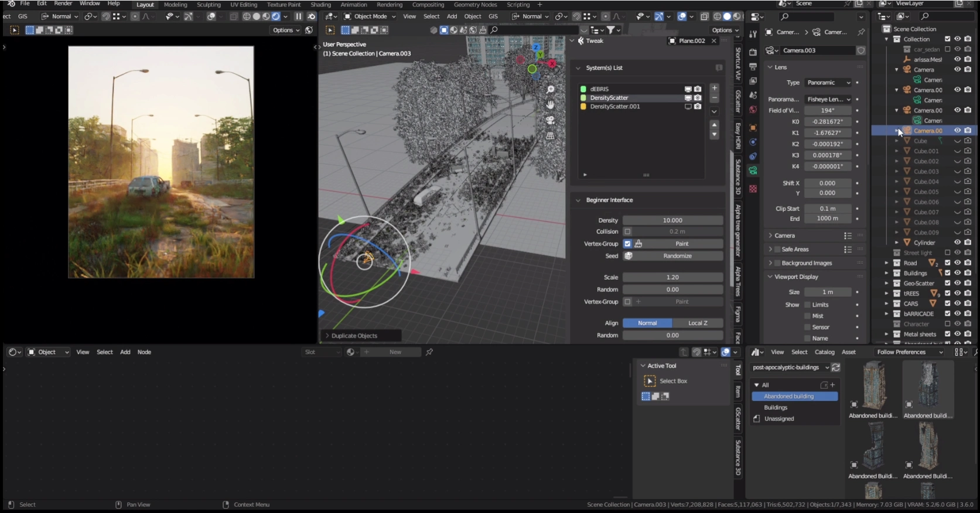Open the Render menu in top bar
980x513 pixels.
[63, 4]
